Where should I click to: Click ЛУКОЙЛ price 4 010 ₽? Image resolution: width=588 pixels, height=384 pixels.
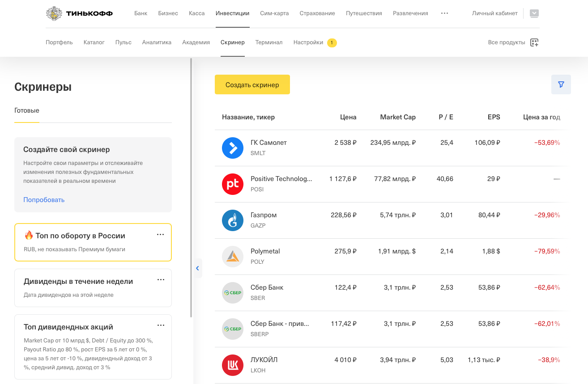tap(345, 360)
